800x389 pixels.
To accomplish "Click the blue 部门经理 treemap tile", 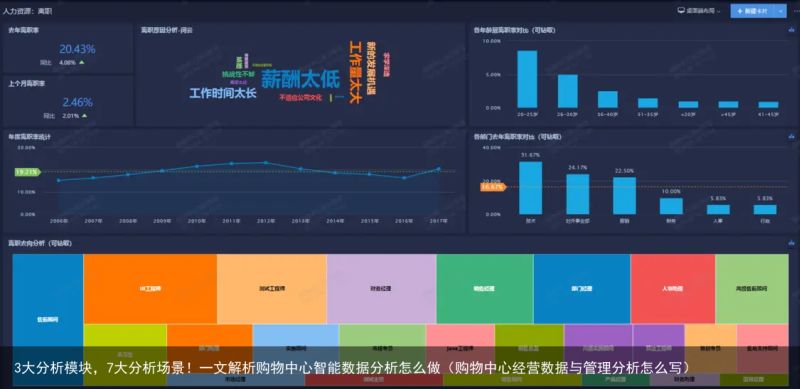I will click(x=582, y=289).
